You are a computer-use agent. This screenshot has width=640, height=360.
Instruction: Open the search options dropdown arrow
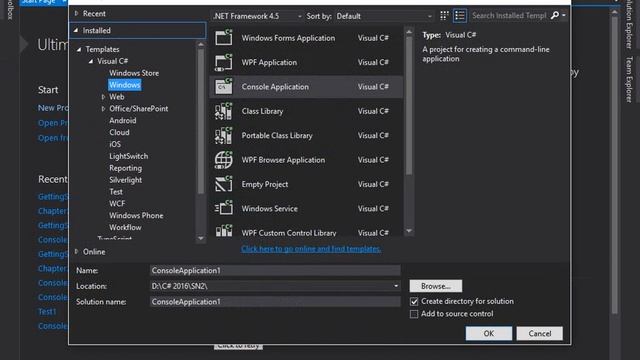[564, 16]
